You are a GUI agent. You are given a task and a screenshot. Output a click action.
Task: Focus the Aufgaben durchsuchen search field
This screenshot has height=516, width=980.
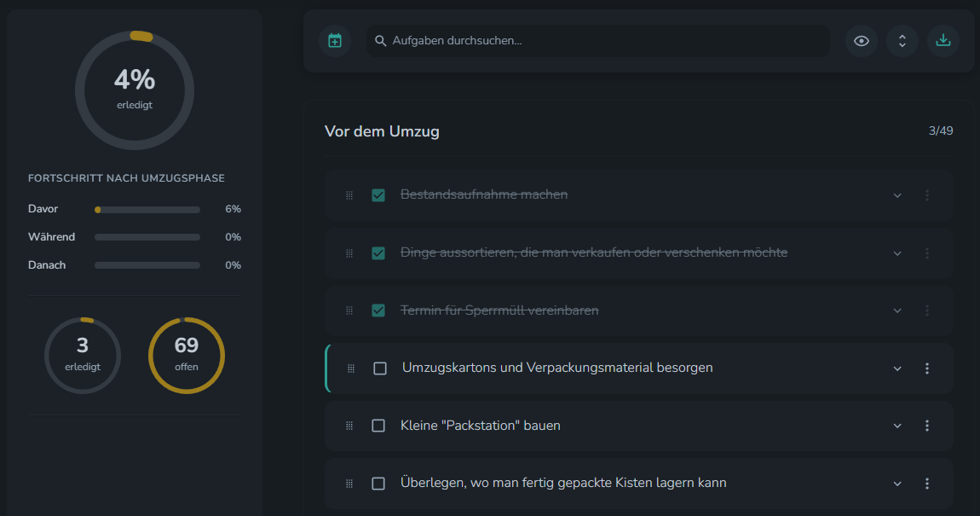click(598, 41)
